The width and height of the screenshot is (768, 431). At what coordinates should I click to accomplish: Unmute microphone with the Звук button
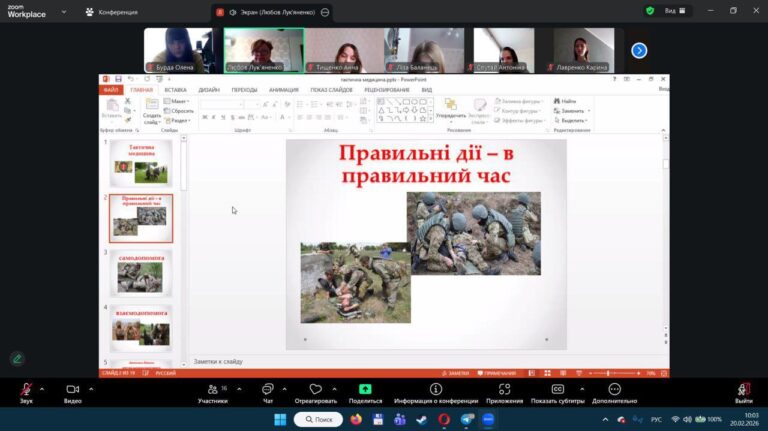(26, 391)
